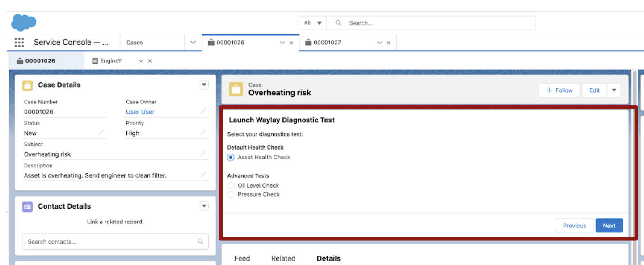The height and width of the screenshot is (265, 644).
Task: Open the User User case owner link
Action: click(x=140, y=111)
